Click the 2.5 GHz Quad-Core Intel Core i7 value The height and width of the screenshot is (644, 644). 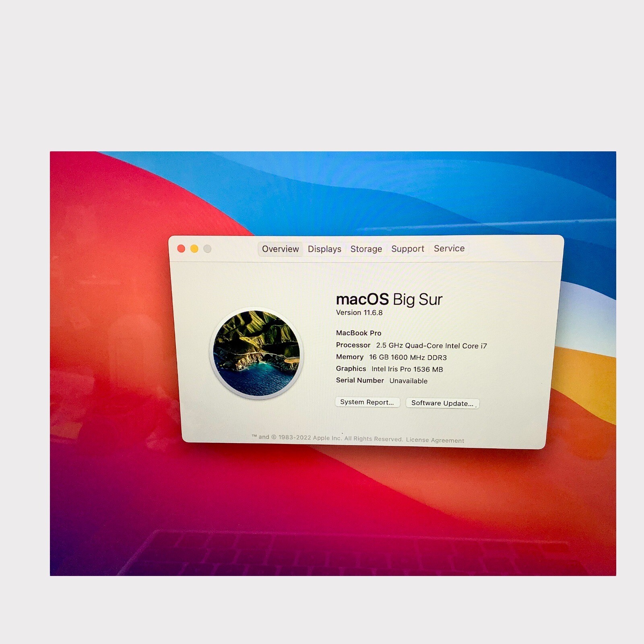431,346
